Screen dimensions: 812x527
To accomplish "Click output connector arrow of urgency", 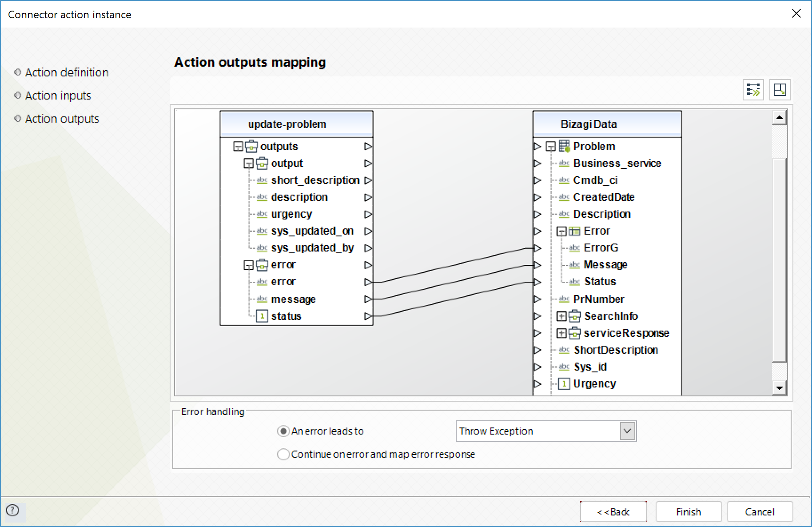I will coord(368,214).
